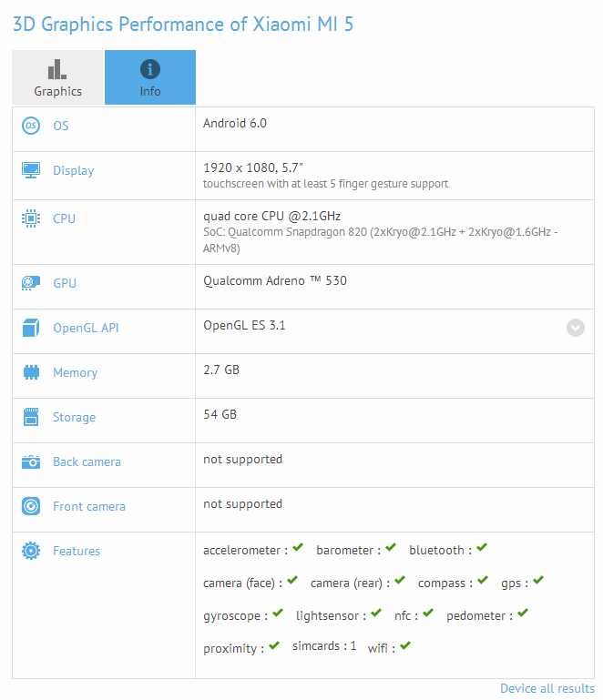Image resolution: width=603 pixels, height=700 pixels.
Task: Click the Features label link
Action: (x=77, y=551)
